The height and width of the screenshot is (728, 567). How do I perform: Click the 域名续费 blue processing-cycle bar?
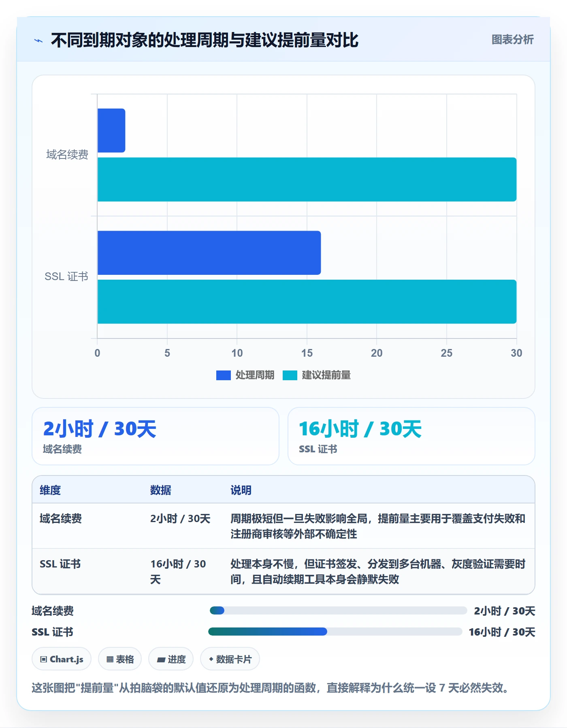click(111, 131)
